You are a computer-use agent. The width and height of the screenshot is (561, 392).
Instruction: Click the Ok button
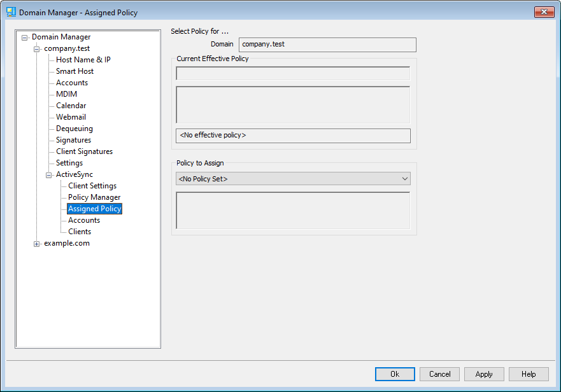(395, 374)
